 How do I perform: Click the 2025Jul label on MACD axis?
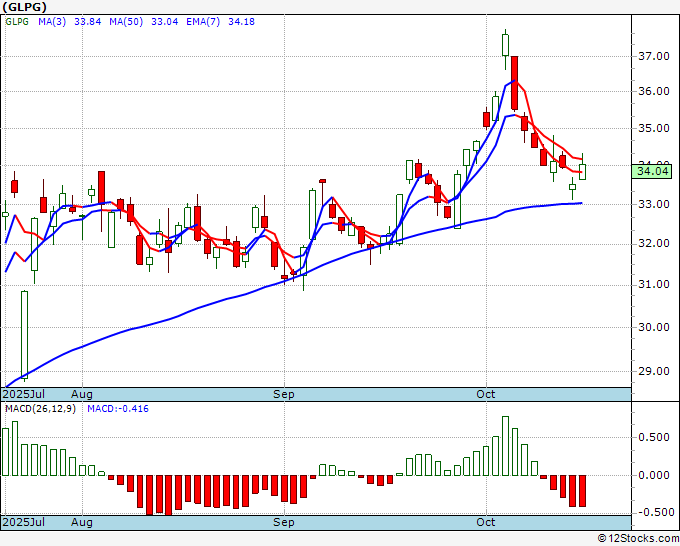coord(24,522)
